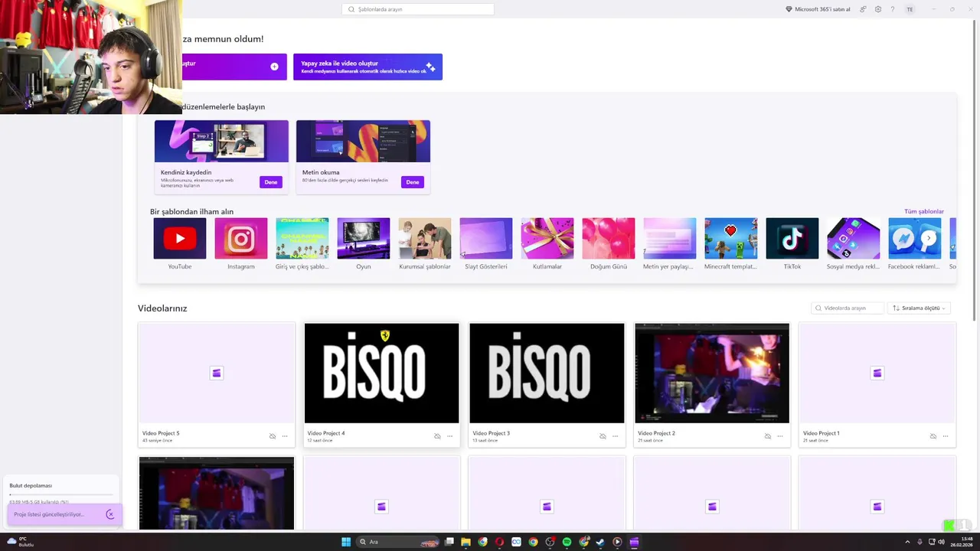Open the Windows Start menu

pos(346,542)
